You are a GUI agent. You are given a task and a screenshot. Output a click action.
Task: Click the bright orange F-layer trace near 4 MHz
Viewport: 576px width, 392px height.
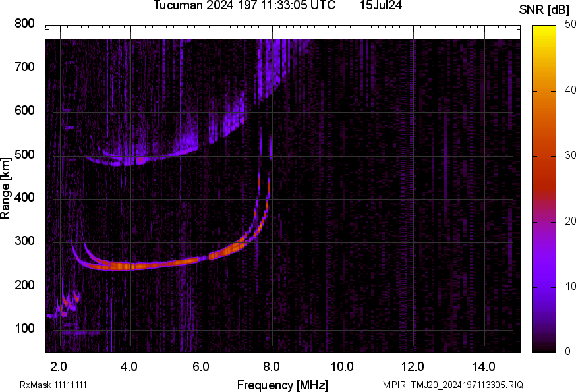130,266
